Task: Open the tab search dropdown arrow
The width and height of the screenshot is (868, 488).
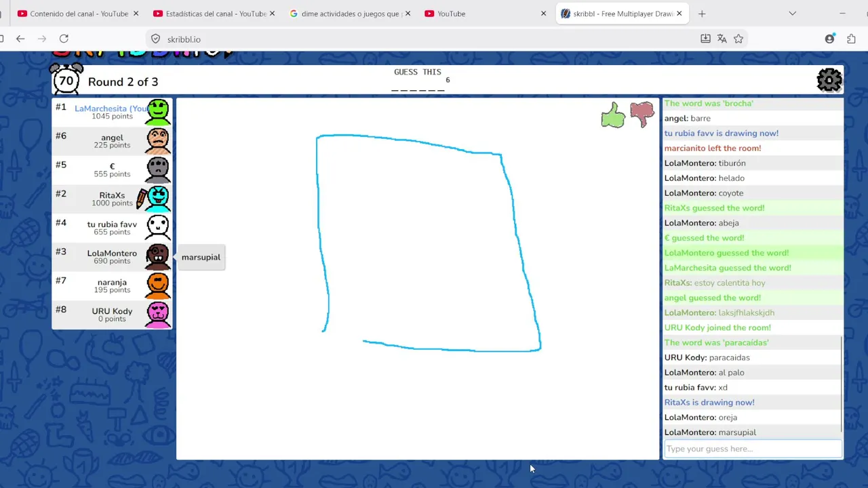Action: 792,14
